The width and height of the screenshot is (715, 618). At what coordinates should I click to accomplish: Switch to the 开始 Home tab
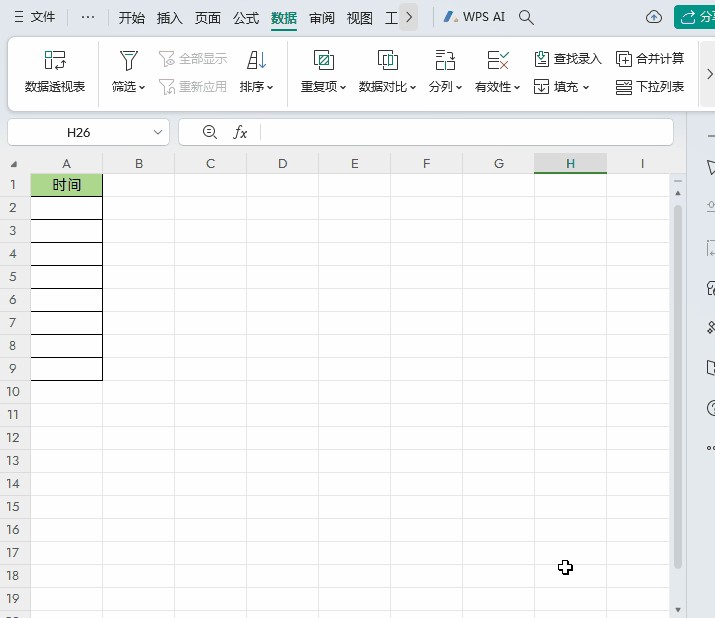pyautogui.click(x=131, y=18)
